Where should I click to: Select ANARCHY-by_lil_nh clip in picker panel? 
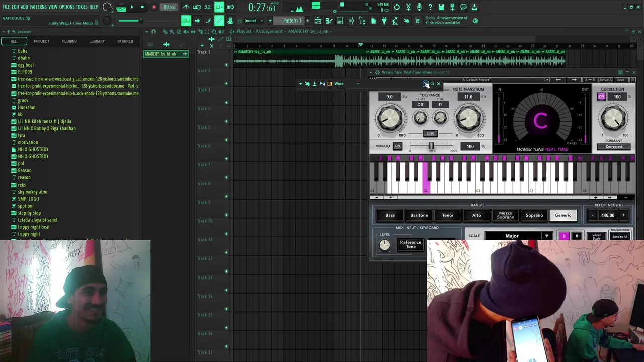[166, 54]
